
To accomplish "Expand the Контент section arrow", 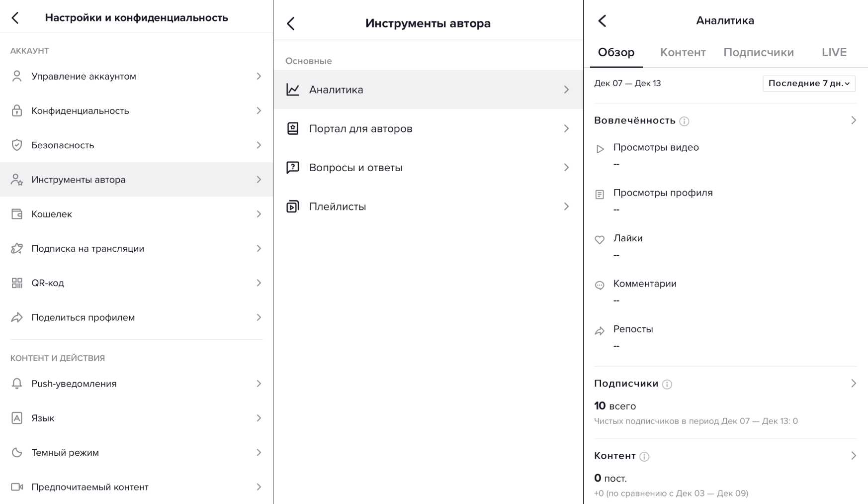I will 853,456.
